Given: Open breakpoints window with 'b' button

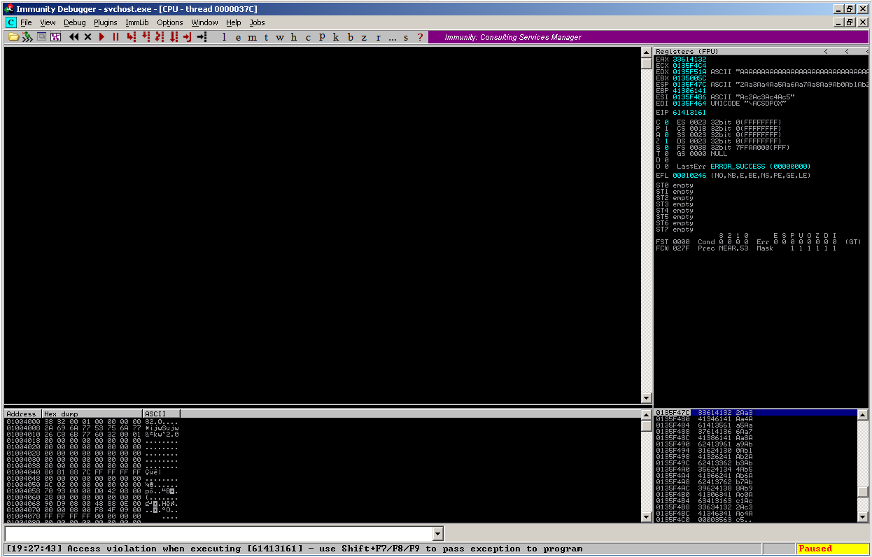Looking at the screenshot, I should tap(349, 37).
